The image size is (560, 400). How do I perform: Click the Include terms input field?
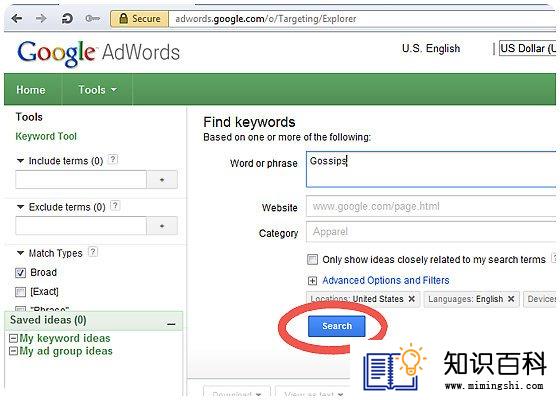[x=81, y=179]
